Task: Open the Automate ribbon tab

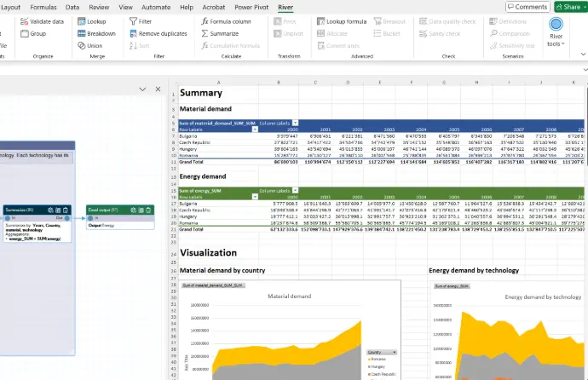Action: [x=156, y=6]
